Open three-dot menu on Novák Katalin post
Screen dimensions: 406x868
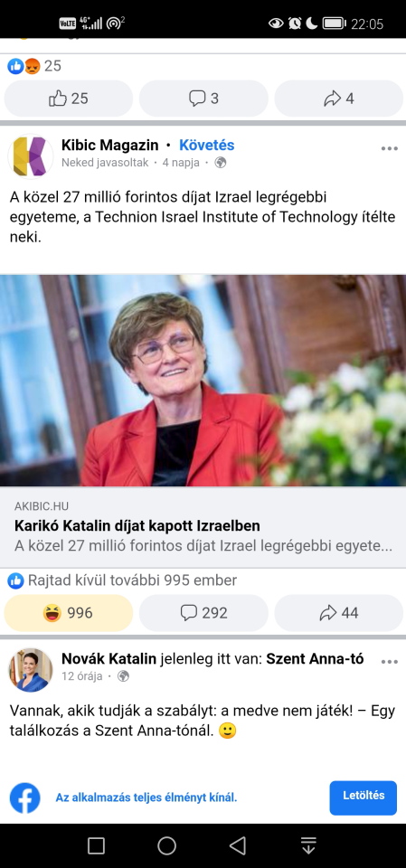(x=390, y=662)
